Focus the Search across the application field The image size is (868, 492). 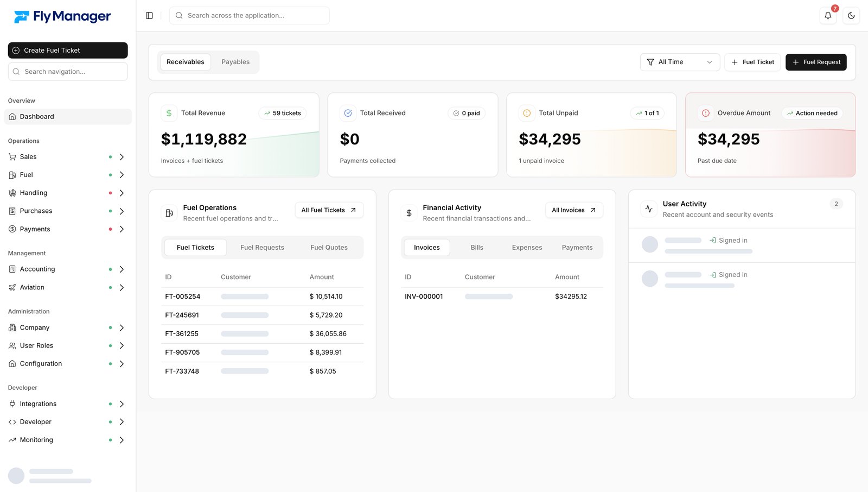tap(250, 16)
